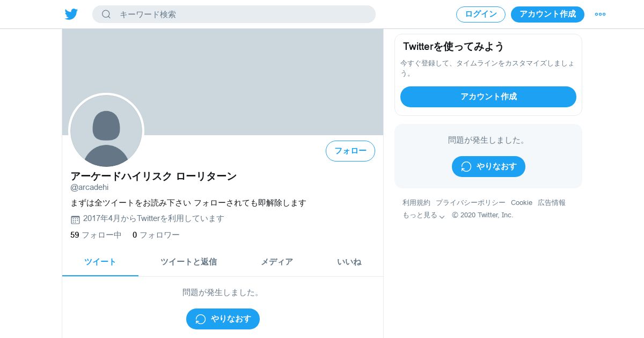Image resolution: width=644 pixels, height=338 pixels.
Task: Open the メディア tab
Action: point(277,262)
